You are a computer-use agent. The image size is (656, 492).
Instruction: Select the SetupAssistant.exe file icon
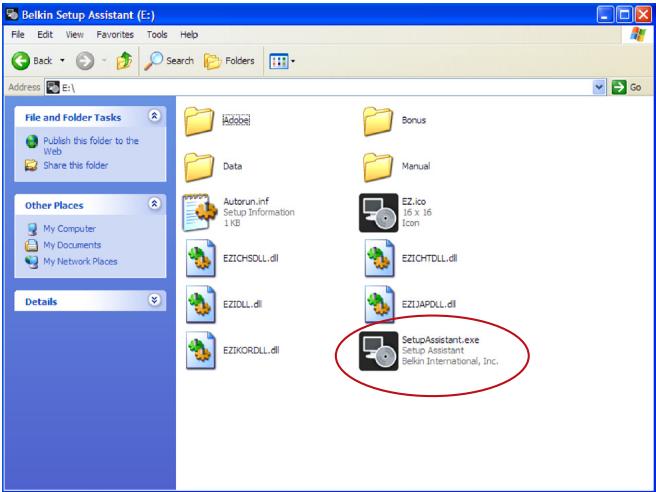tap(379, 351)
